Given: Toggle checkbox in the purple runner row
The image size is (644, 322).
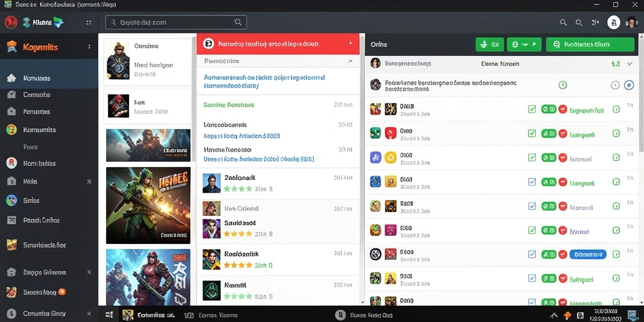Looking at the screenshot, I should click(x=532, y=157).
